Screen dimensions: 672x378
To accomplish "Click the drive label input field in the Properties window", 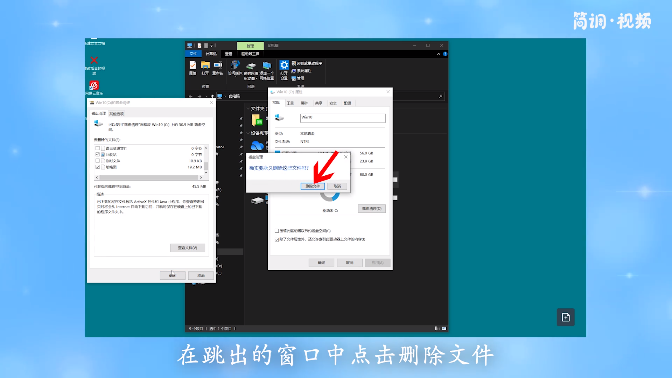I will coord(342,117).
